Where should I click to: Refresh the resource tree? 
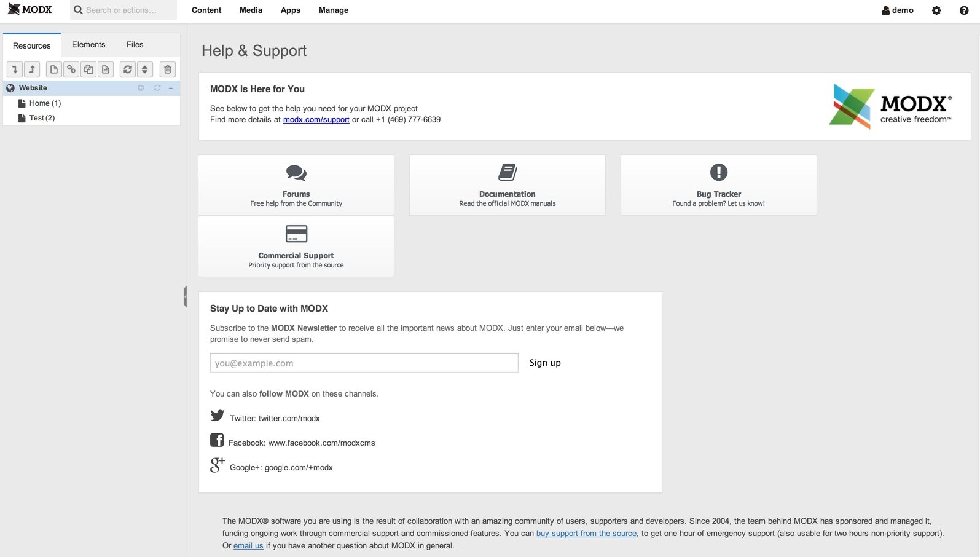[128, 69]
